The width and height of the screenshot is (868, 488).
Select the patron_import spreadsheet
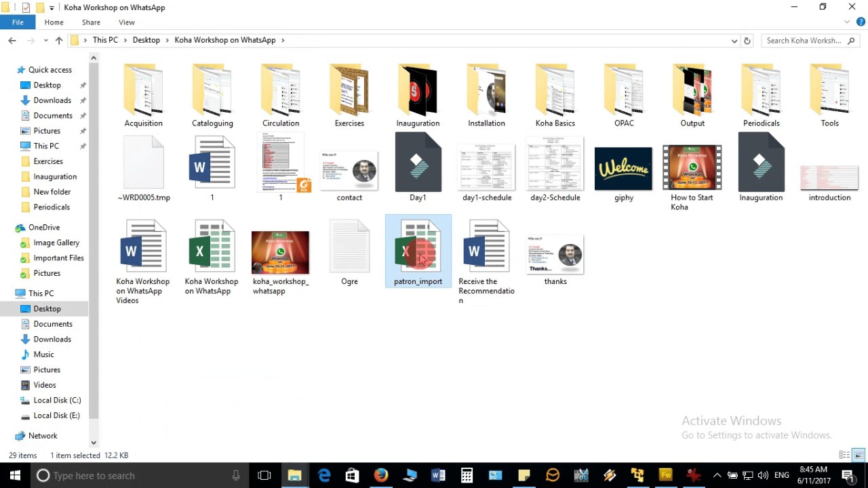(x=418, y=251)
